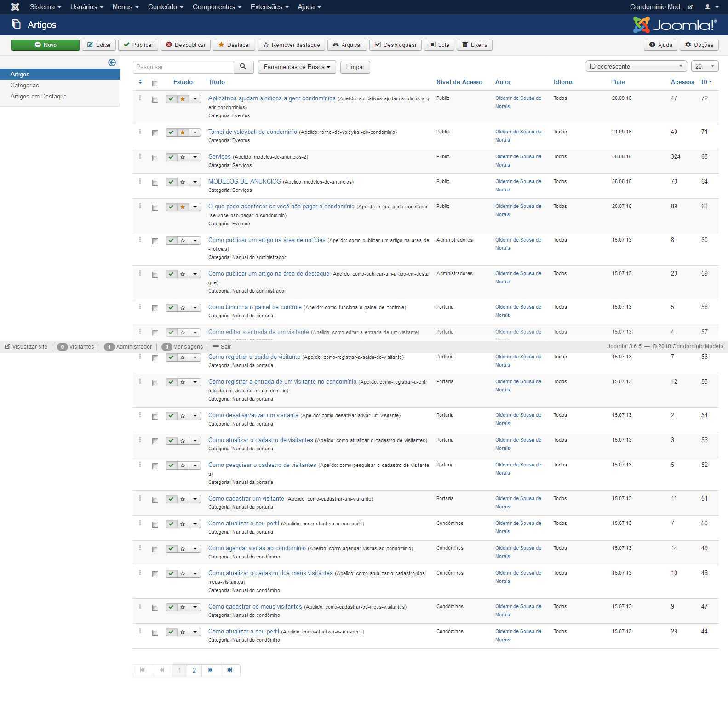Screen dimensions: 728x702
Task: Click the Artigos page title icon
Action: coord(16,24)
